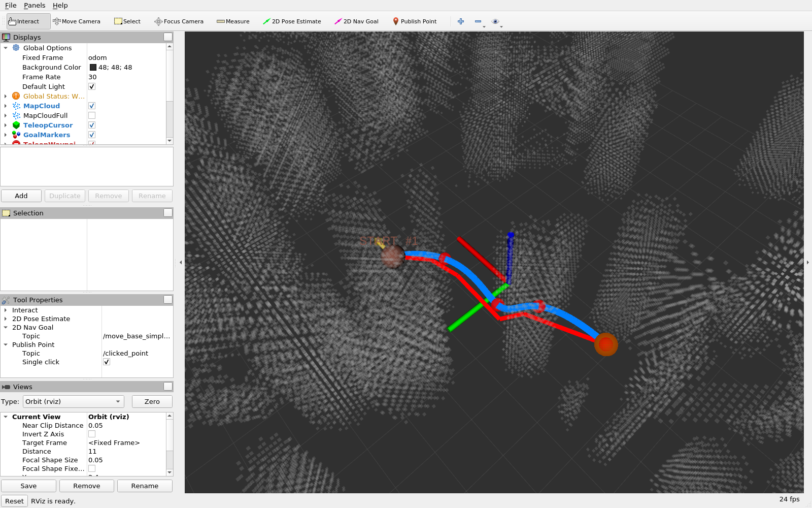This screenshot has width=812, height=508.
Task: Toggle the Single click checkbox
Action: (107, 362)
